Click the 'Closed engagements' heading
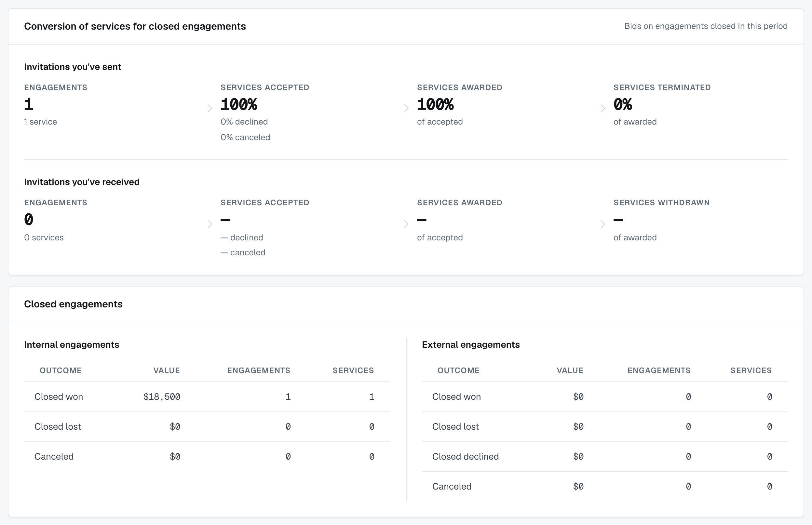 click(73, 304)
